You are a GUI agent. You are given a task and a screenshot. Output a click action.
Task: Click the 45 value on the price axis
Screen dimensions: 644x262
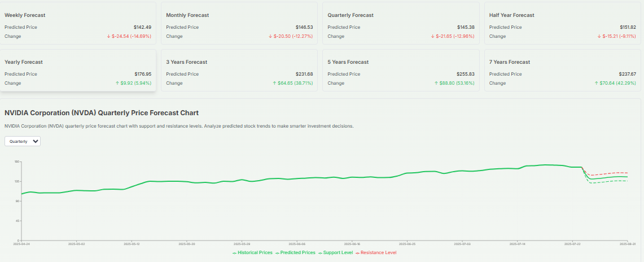pyautogui.click(x=17, y=221)
